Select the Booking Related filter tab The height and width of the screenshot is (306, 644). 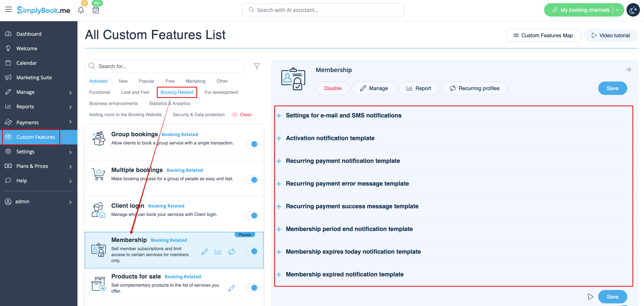coord(177,92)
